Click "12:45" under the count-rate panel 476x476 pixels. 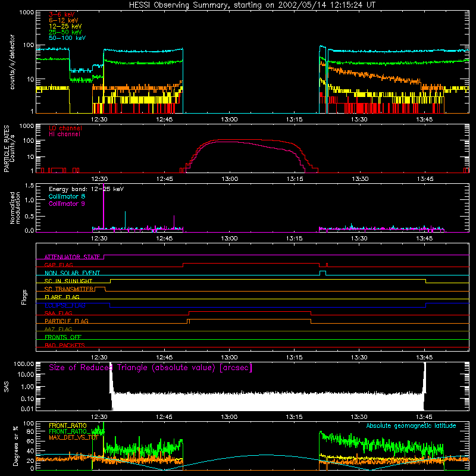[x=164, y=120]
